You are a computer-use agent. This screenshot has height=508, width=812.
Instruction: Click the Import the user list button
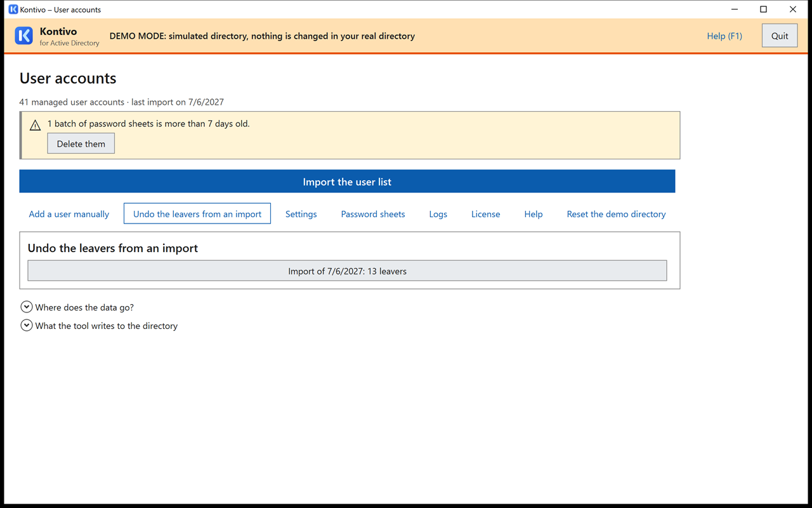coord(347,182)
